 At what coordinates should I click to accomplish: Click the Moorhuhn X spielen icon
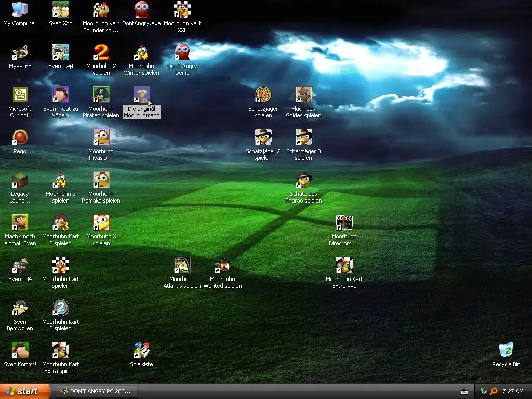(x=101, y=222)
